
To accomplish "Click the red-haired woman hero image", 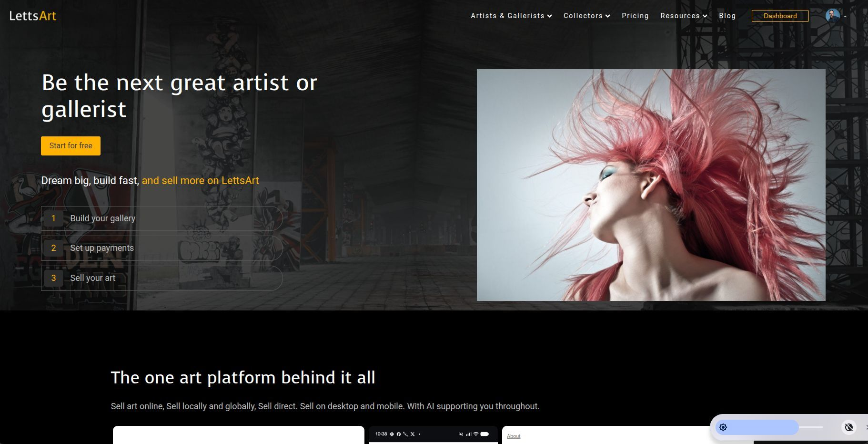I will pos(651,185).
